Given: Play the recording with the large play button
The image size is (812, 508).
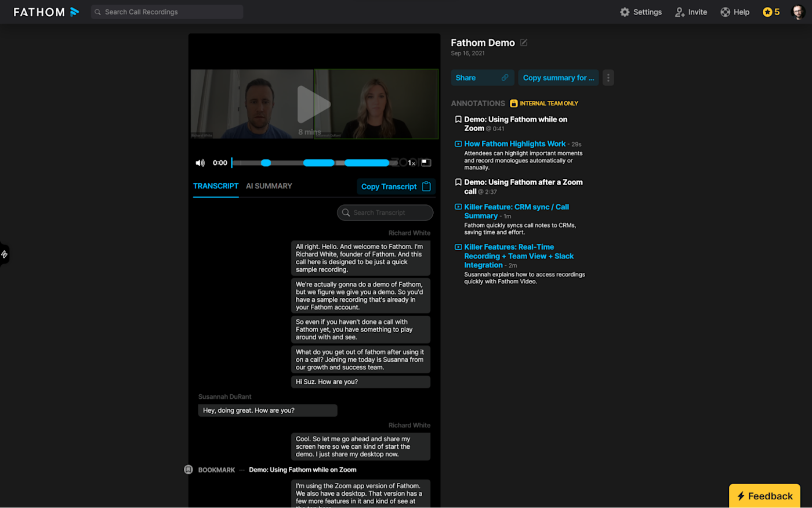Looking at the screenshot, I should point(313,104).
